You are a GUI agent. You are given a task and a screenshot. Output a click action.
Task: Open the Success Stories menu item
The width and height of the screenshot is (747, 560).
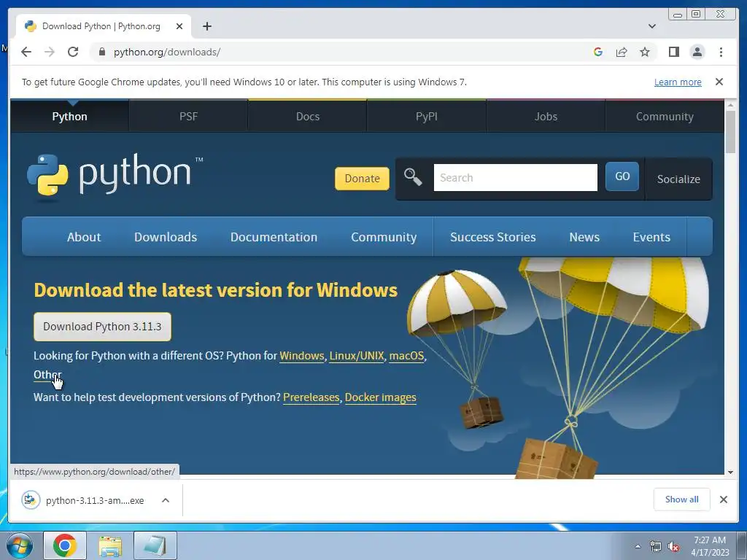pos(492,237)
